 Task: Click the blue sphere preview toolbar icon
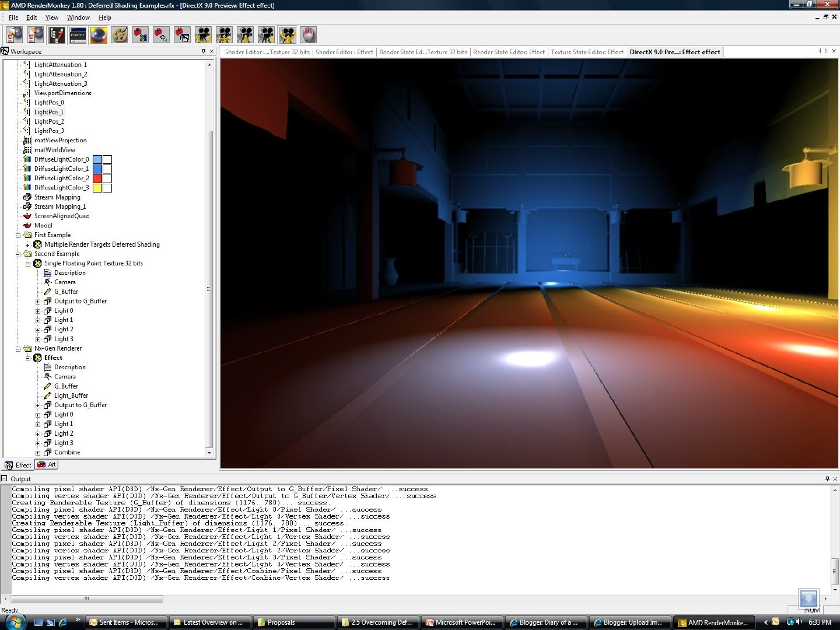point(99,35)
